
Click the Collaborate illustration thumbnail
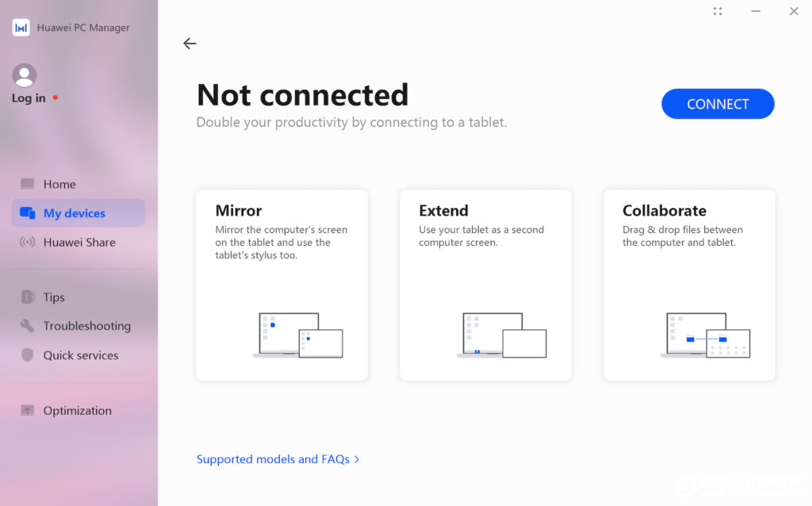coord(705,335)
